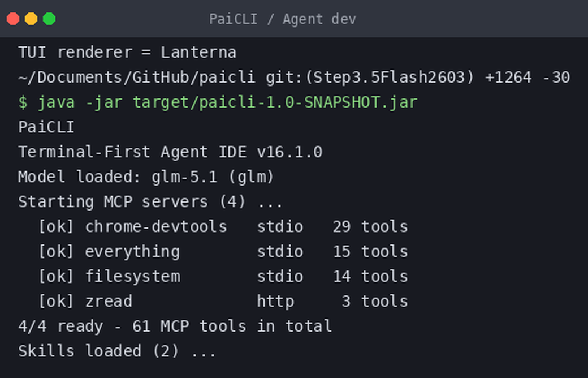Click the zread http server entry
The height and width of the screenshot is (378, 588).
pos(223,302)
